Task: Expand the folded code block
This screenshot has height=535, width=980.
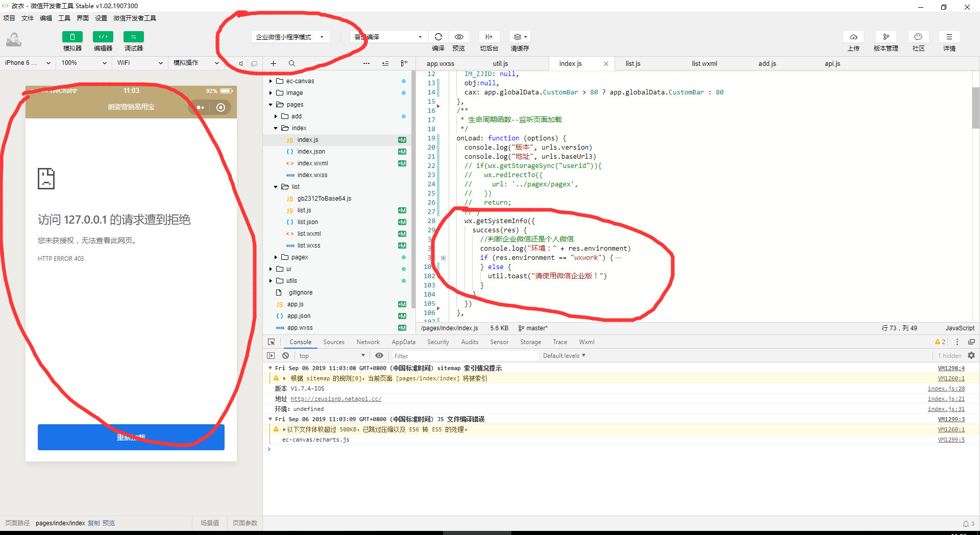Action: pyautogui.click(x=443, y=258)
